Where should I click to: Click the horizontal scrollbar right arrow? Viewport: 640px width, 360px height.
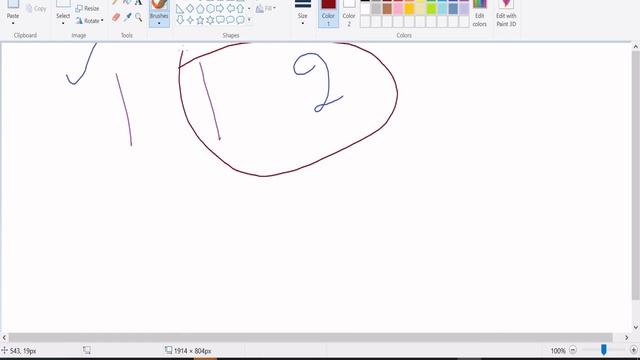coord(627,338)
